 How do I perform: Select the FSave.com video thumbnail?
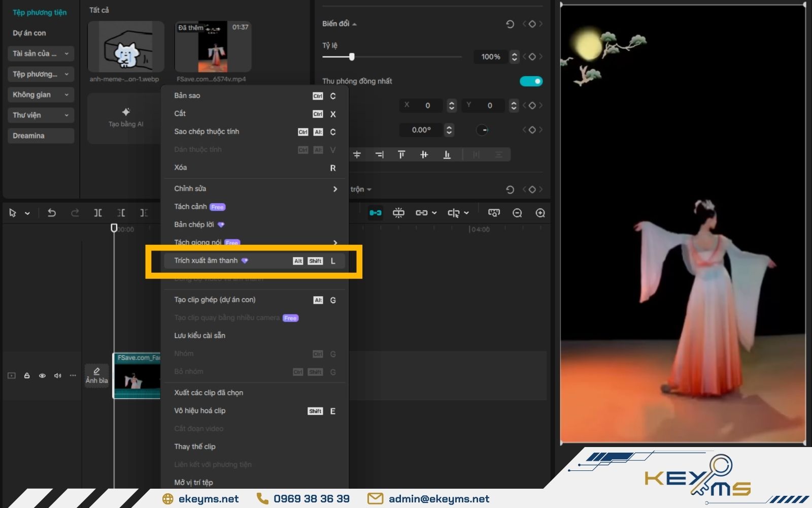tap(213, 47)
